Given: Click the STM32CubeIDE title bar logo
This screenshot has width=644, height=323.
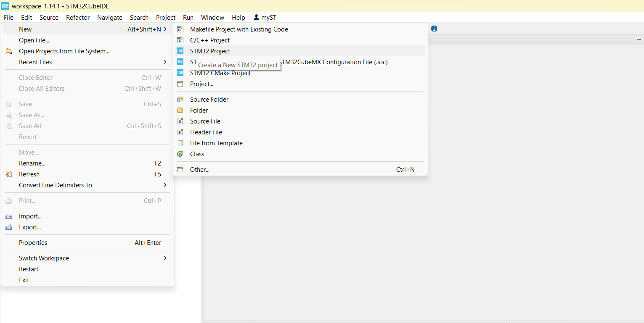Looking at the screenshot, I should tap(5, 6).
